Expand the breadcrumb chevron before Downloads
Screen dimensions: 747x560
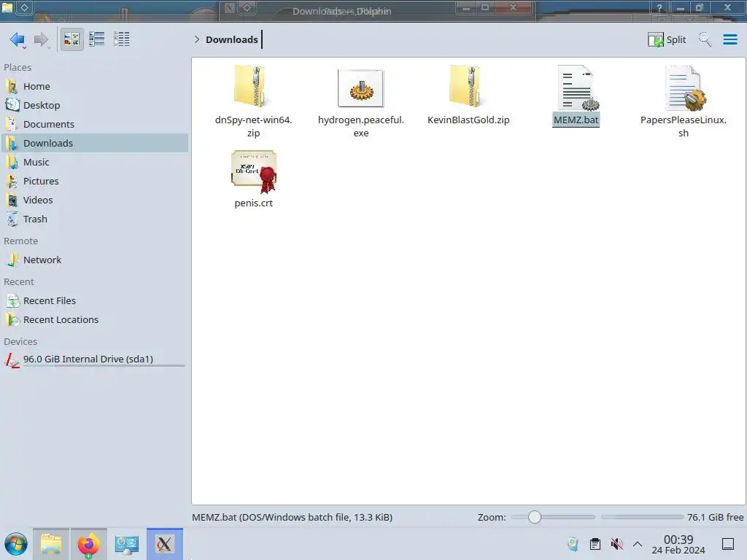point(197,39)
